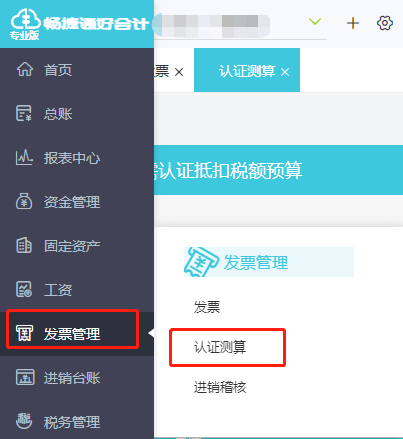The width and height of the screenshot is (403, 439).
Task: Click the 资金管理 money bag icon
Action: click(24, 201)
